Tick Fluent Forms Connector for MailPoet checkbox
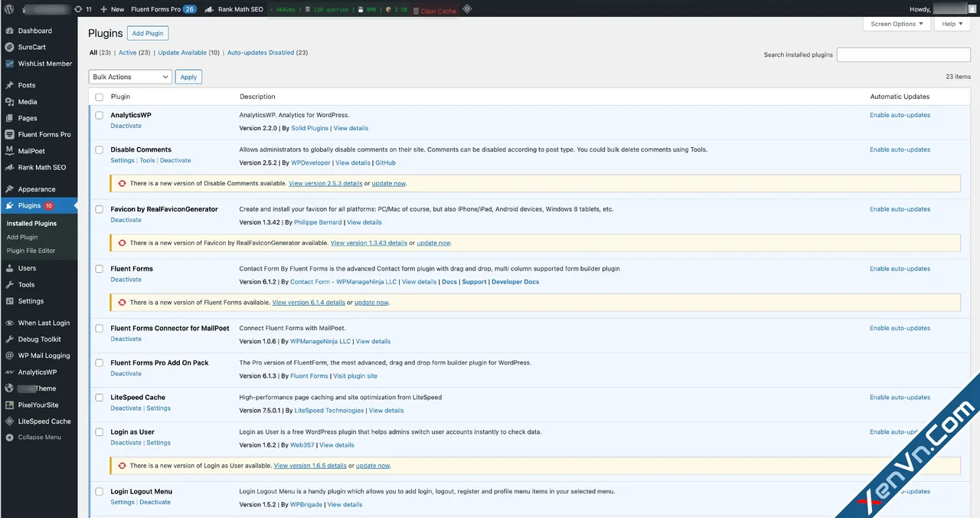This screenshot has height=518, width=980. coord(99,328)
